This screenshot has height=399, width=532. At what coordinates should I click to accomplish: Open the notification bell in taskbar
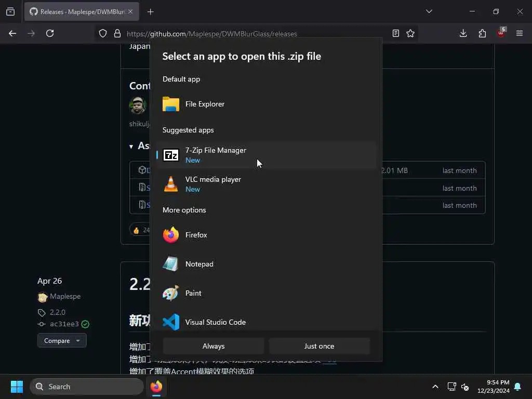(x=518, y=387)
